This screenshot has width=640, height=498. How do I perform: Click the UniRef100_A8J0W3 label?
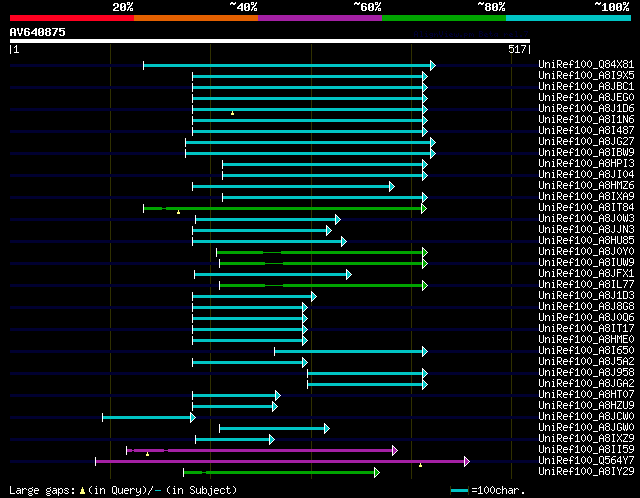point(586,219)
